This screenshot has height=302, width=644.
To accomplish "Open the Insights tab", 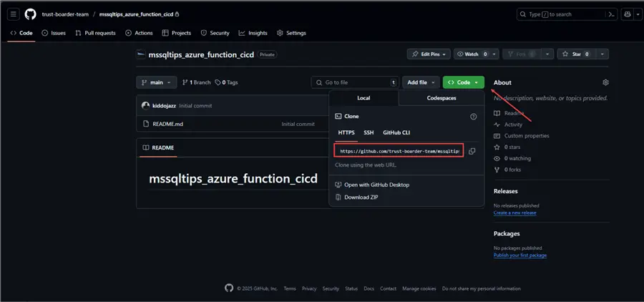I will point(253,33).
